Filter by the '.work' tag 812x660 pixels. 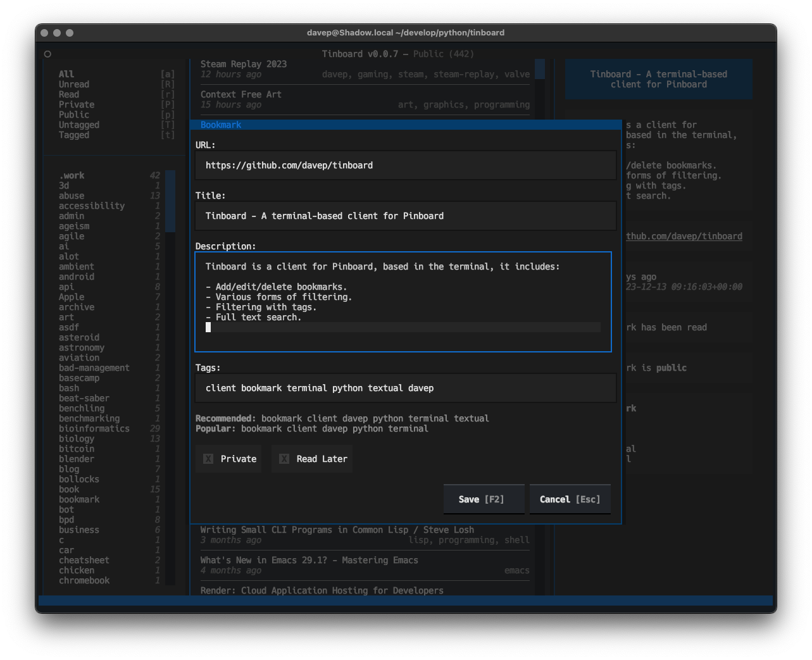109,175
